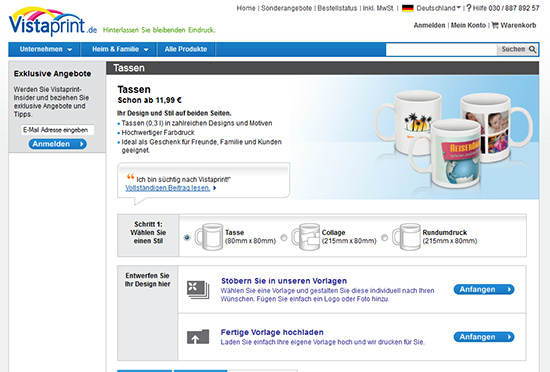Click the Exklusive Angebote heading
The height and width of the screenshot is (372, 550).
pyautogui.click(x=52, y=74)
